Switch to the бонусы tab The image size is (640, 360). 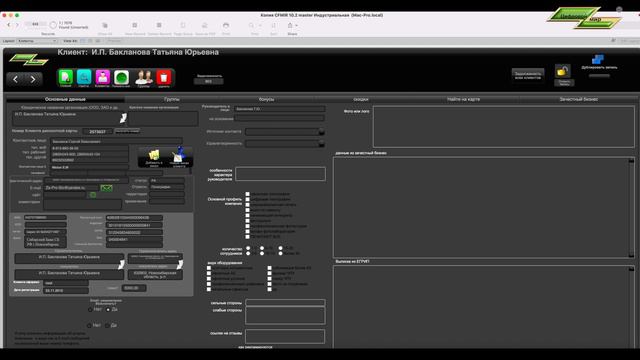267,99
